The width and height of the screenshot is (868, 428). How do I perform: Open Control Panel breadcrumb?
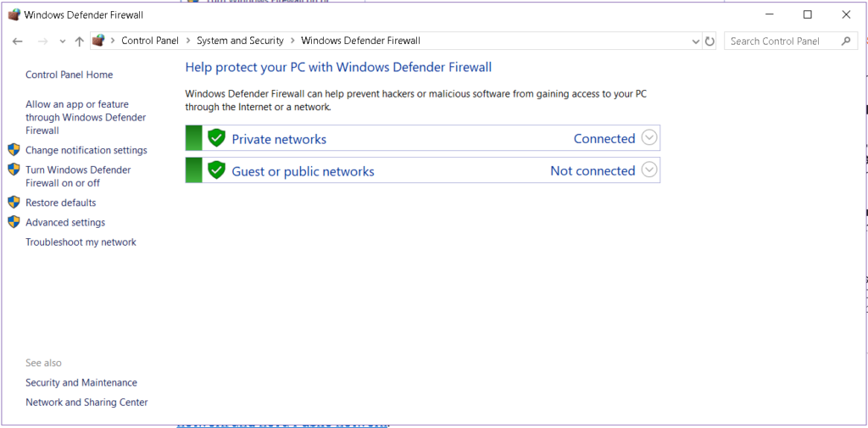coord(150,41)
